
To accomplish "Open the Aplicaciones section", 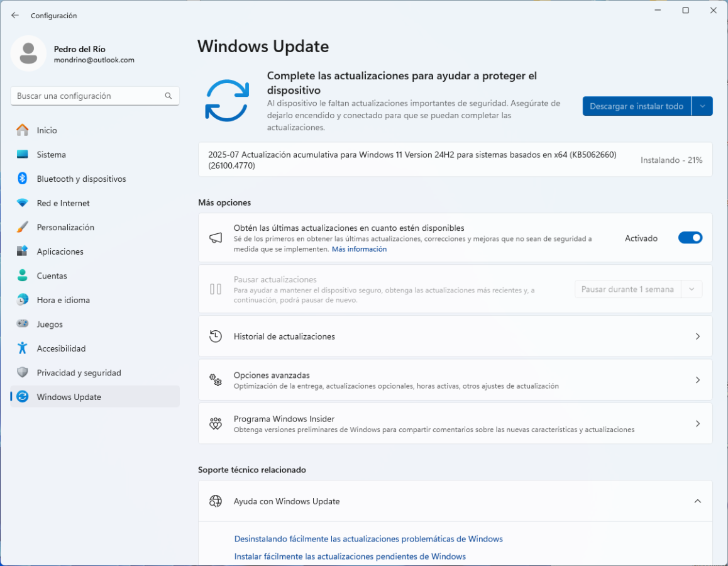I will coord(95,251).
